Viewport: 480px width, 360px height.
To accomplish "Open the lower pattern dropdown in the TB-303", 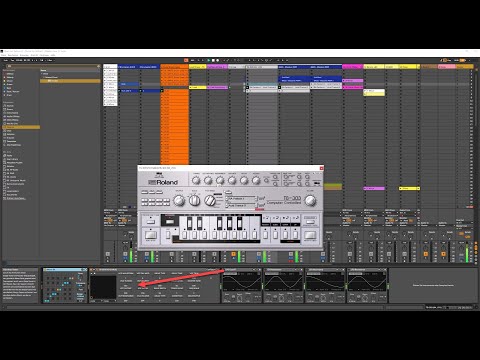I will pos(242,205).
